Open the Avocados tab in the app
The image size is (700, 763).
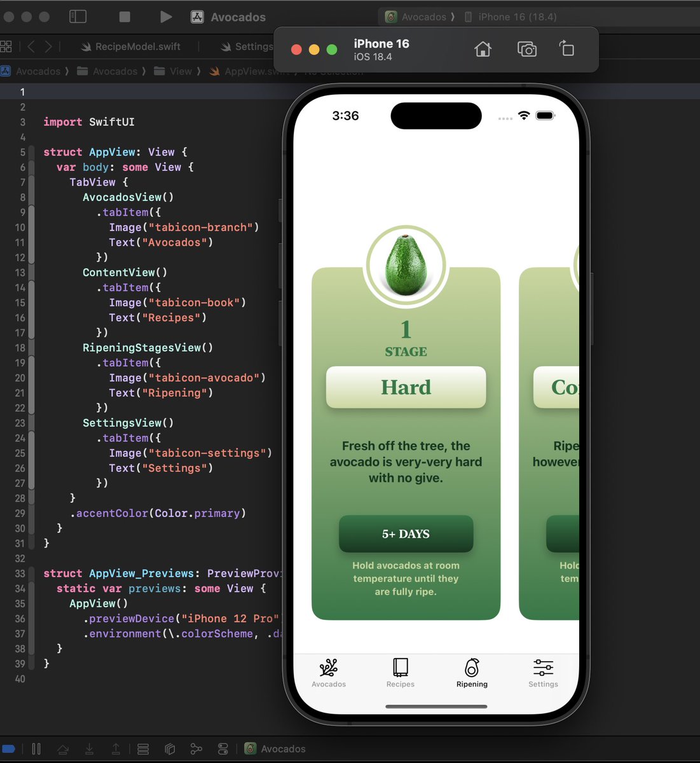pyautogui.click(x=329, y=673)
